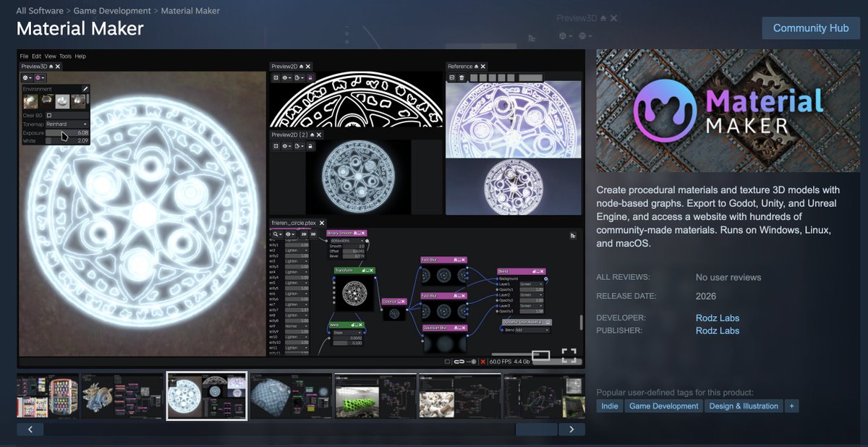
Task: Show previous screenshots with left arrow
Action: point(30,429)
